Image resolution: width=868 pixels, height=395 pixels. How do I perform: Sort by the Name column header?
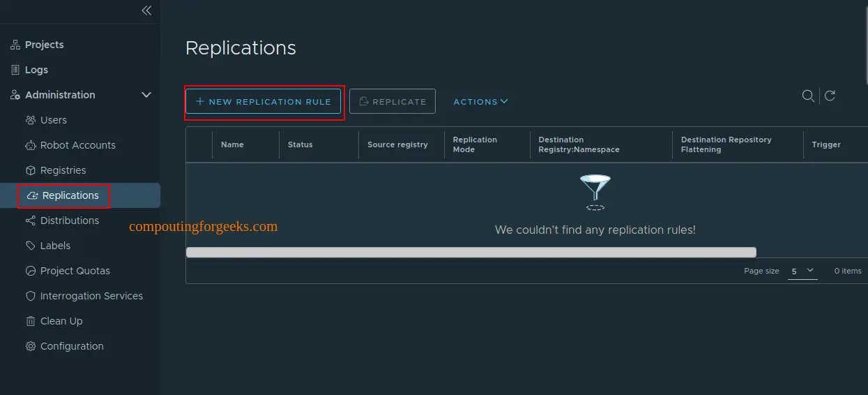(232, 144)
